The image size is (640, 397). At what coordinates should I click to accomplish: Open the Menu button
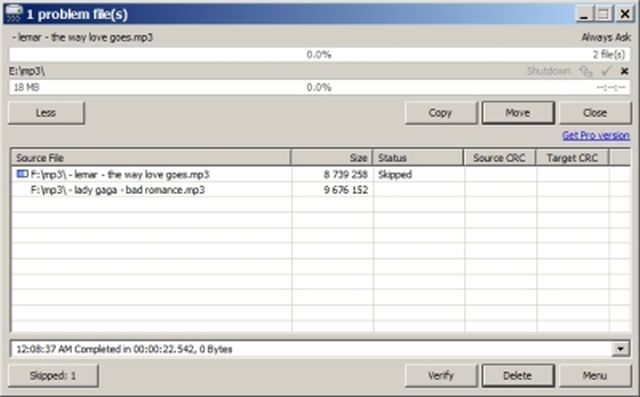595,375
